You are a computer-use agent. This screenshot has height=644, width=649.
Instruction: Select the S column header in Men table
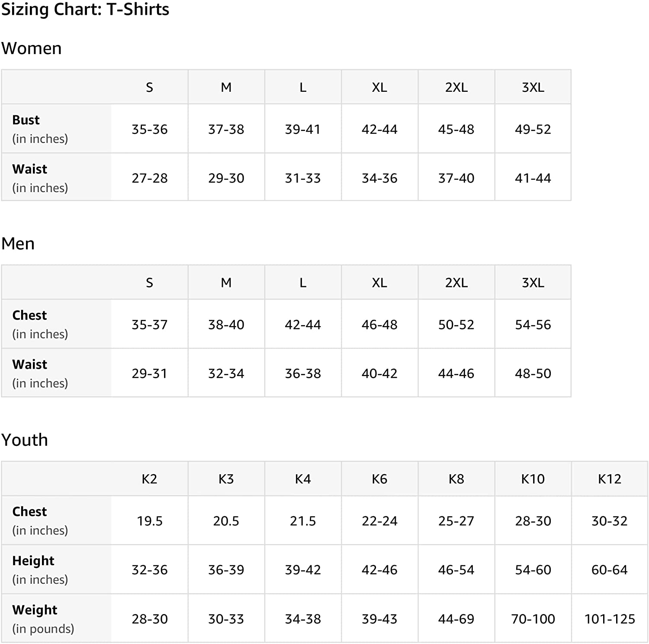[x=149, y=283]
